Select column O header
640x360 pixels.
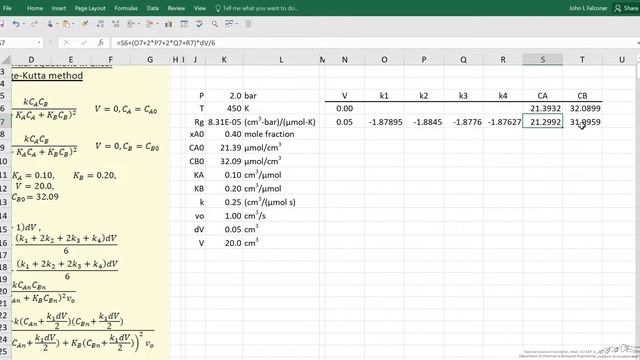click(384, 60)
